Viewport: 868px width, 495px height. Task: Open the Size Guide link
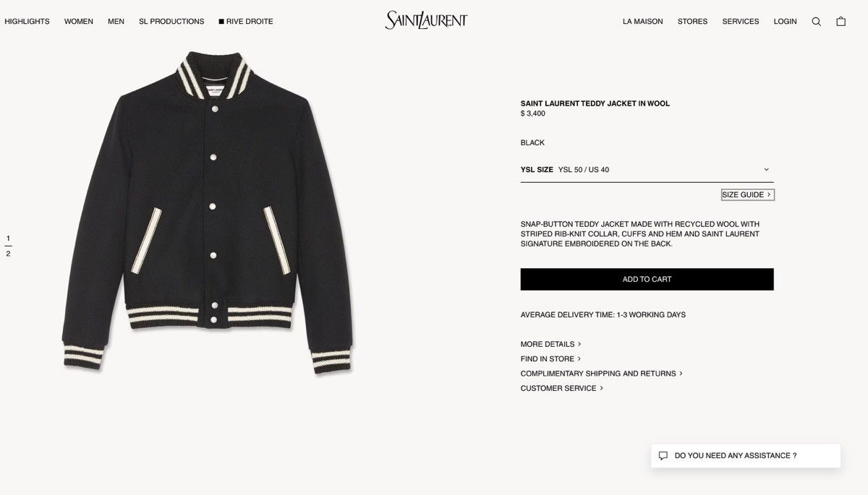pos(748,194)
